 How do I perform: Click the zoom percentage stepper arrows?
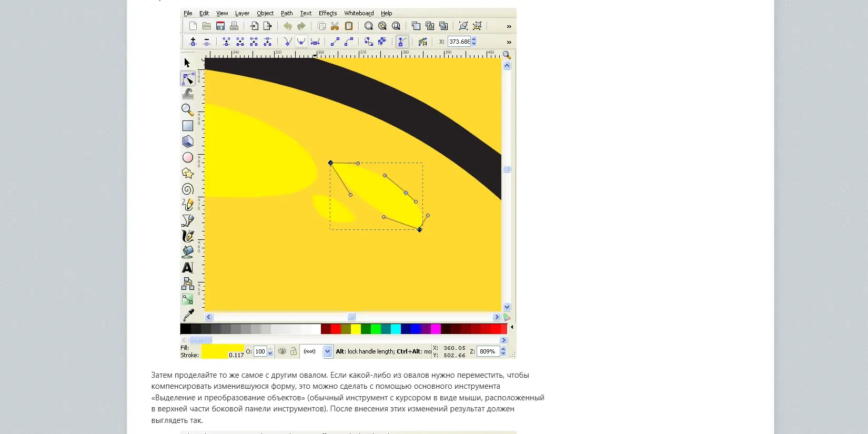(x=503, y=351)
